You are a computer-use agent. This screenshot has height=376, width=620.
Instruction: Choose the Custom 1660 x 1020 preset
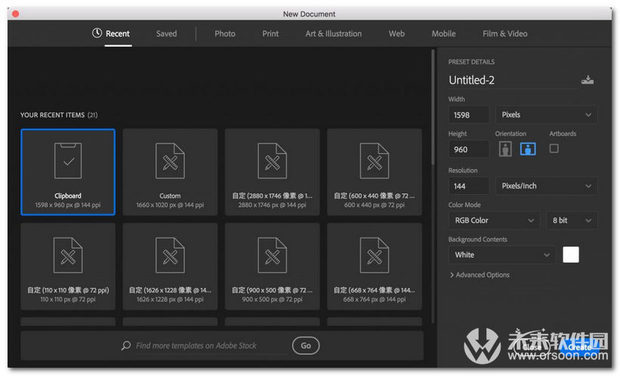pyautogui.click(x=170, y=172)
